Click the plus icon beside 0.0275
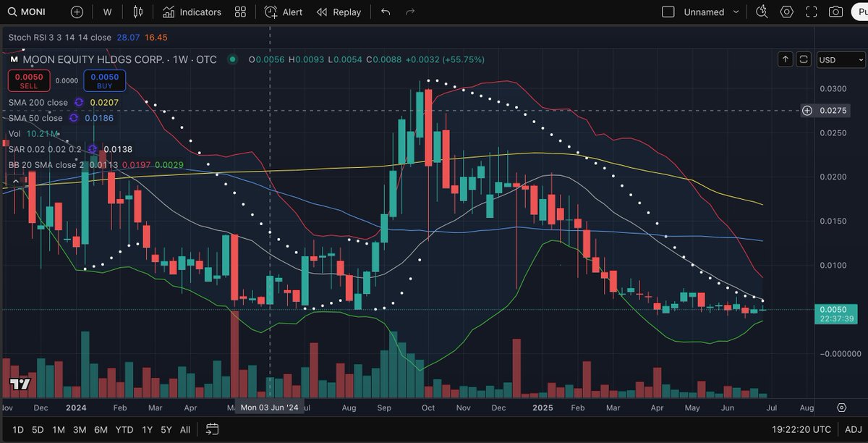This screenshot has width=868, height=443. point(807,111)
